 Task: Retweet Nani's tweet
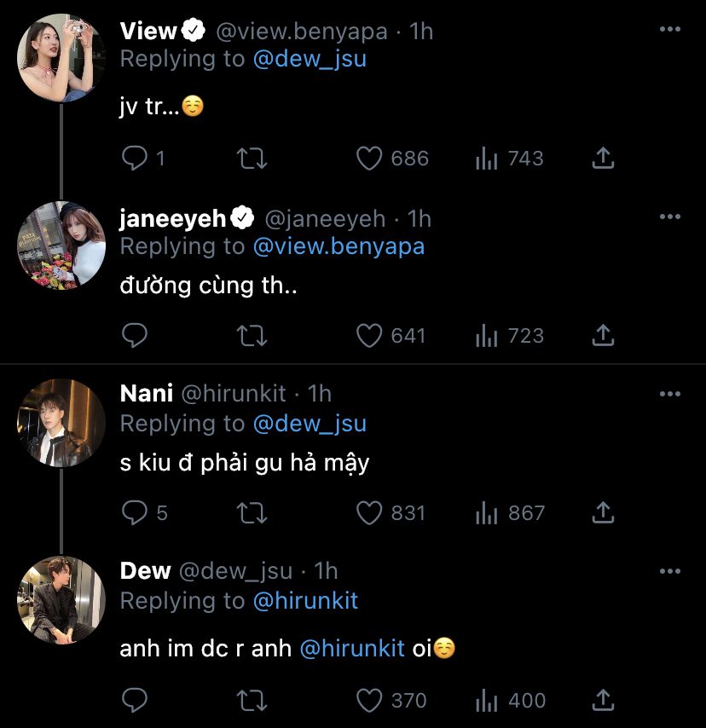click(x=252, y=513)
